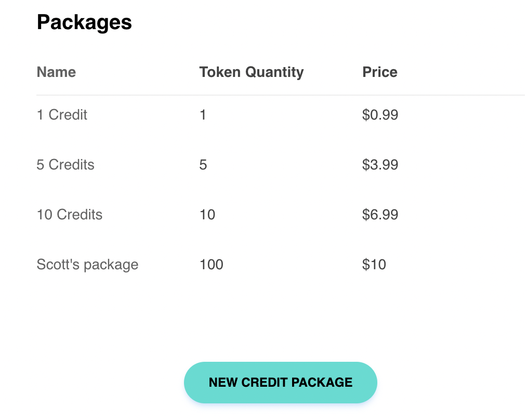Click the word Credits in 10 Credits
Image resolution: width=527 pixels, height=420 pixels.
click(x=80, y=214)
